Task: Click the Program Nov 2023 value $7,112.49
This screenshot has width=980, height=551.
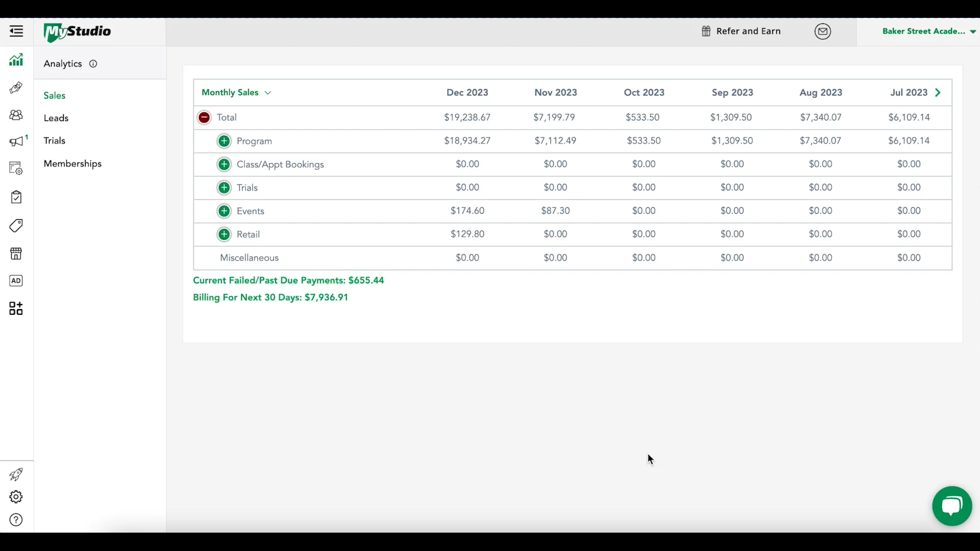Action: click(555, 141)
